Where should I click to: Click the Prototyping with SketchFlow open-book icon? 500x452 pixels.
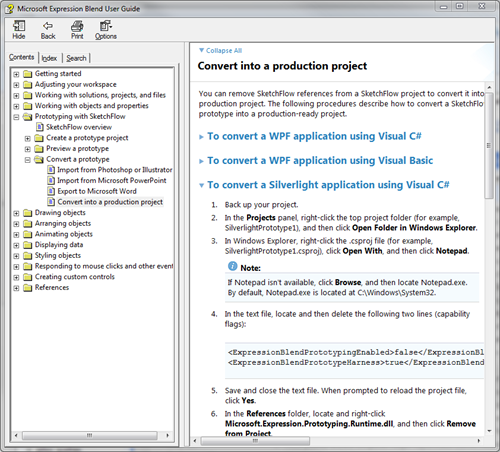(x=28, y=116)
